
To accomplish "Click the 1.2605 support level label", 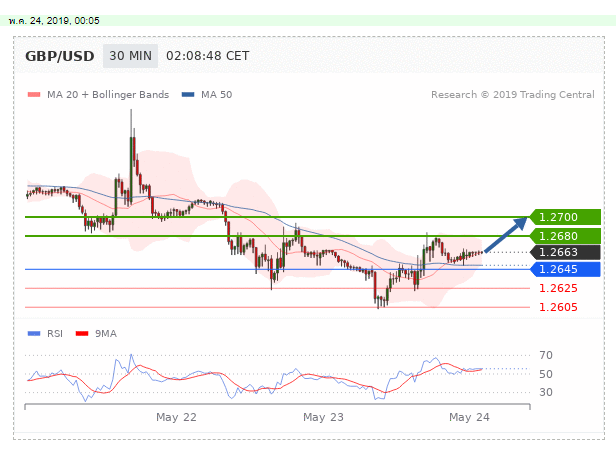I will 558,307.
